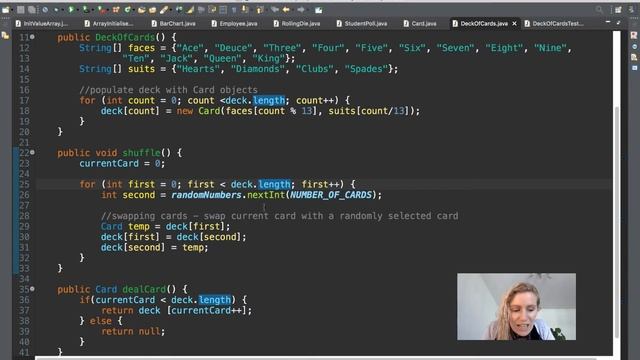Click the Open Type folder icon
This screenshot has width=640, height=360.
[x=142, y=9]
